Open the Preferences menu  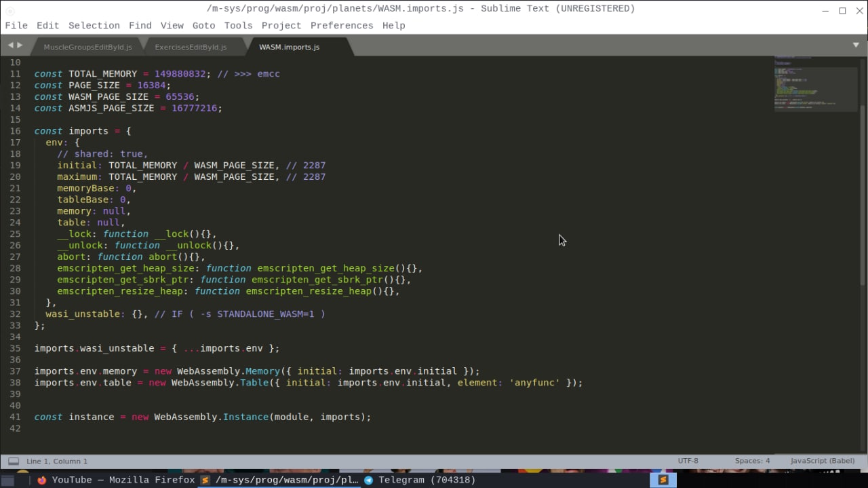click(x=341, y=26)
